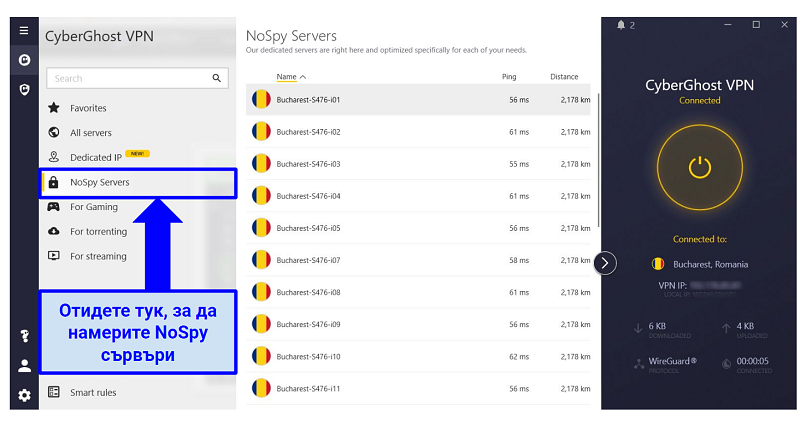This screenshot has width=806, height=431.
Task: Click the Dedicated IP pin icon
Action: pyautogui.click(x=53, y=157)
